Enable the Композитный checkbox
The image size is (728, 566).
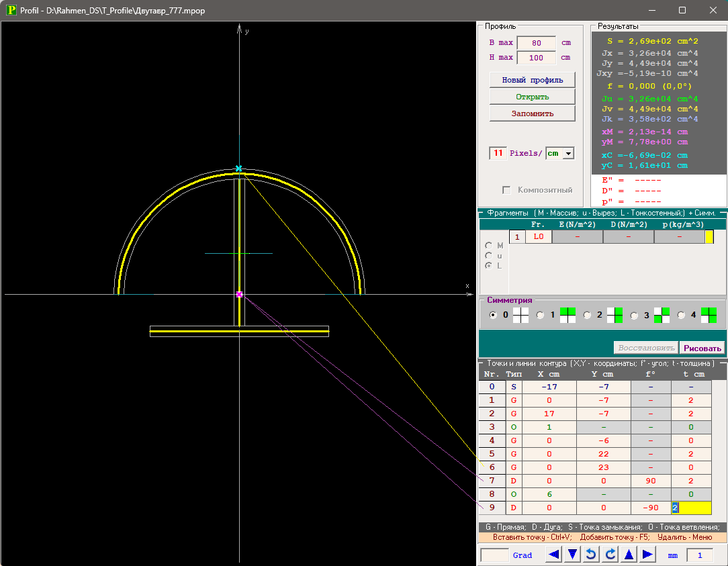pyautogui.click(x=507, y=190)
